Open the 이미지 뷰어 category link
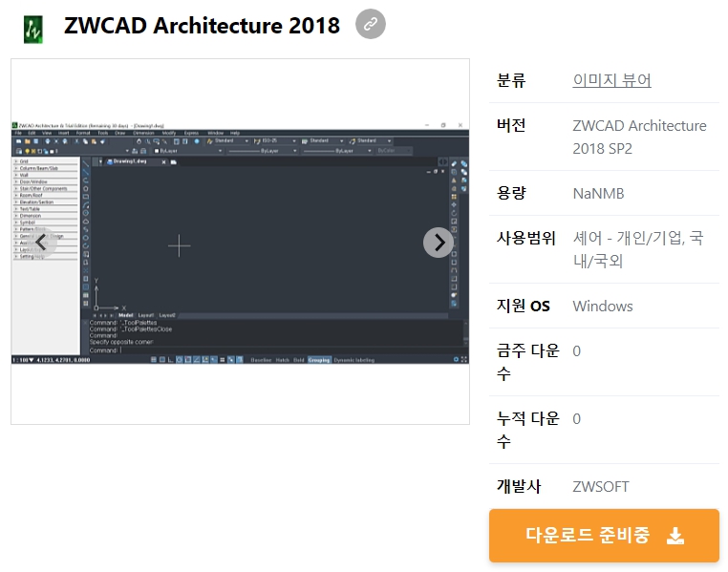This screenshot has height=572, width=728. pos(611,80)
